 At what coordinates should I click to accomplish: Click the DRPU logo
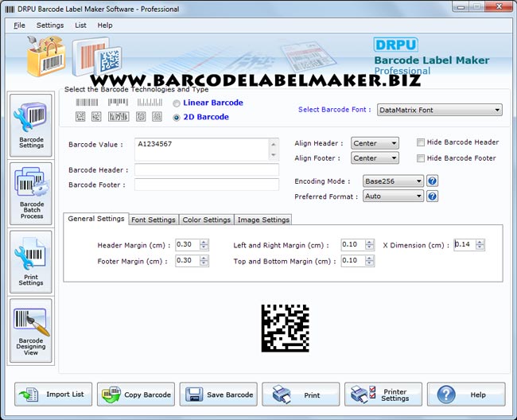tap(395, 45)
